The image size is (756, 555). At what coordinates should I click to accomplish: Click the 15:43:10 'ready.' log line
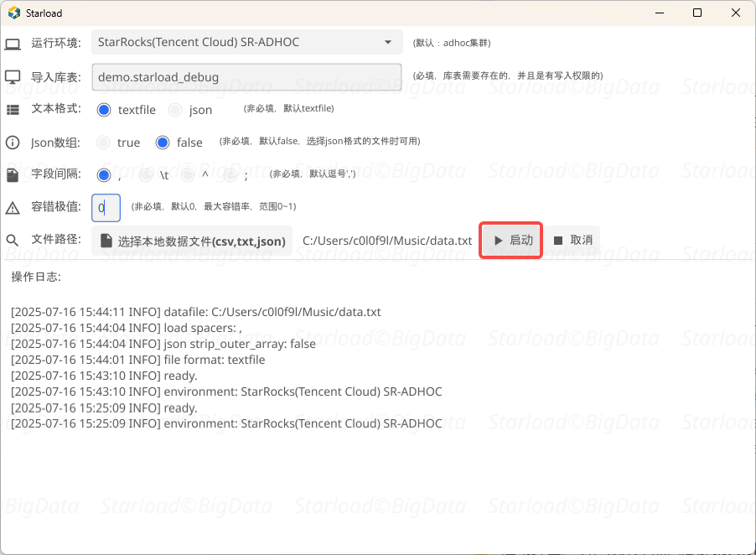(x=104, y=376)
